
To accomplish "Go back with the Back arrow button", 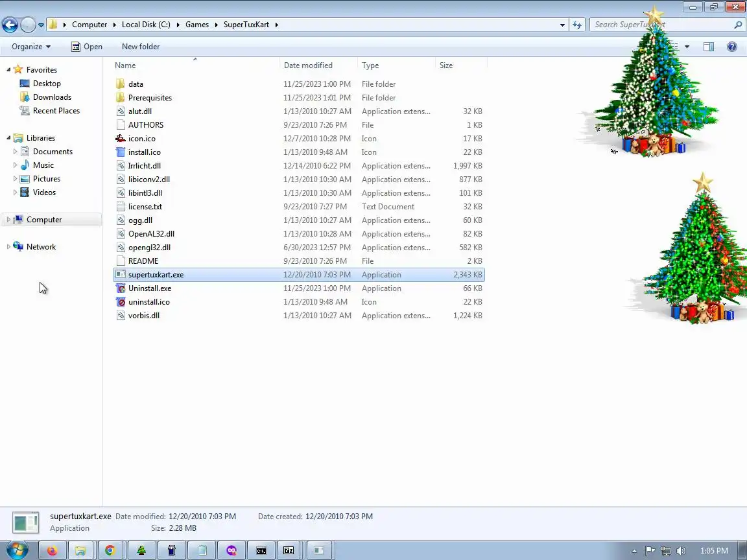I will (10, 25).
